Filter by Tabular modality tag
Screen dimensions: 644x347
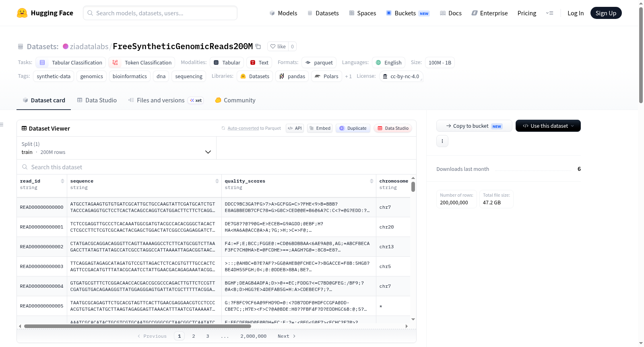pos(227,62)
